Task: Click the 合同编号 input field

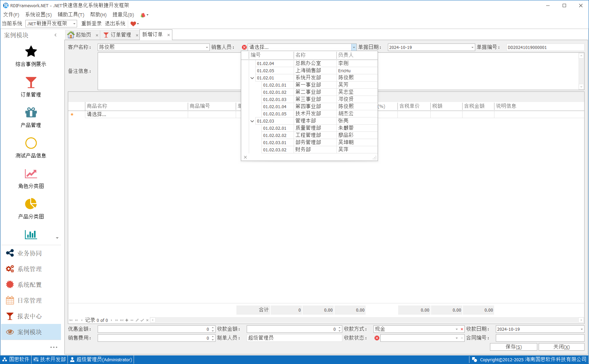Action: pos(539,338)
